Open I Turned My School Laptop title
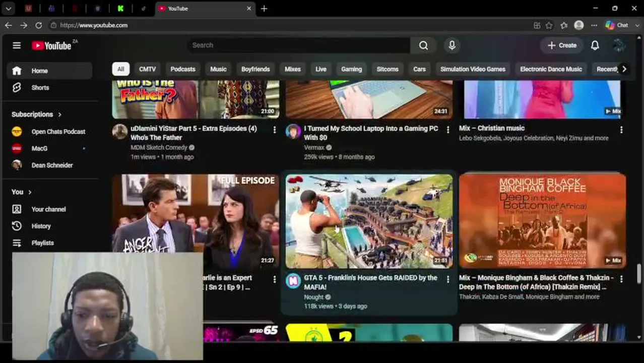The height and width of the screenshot is (363, 644). (x=371, y=133)
